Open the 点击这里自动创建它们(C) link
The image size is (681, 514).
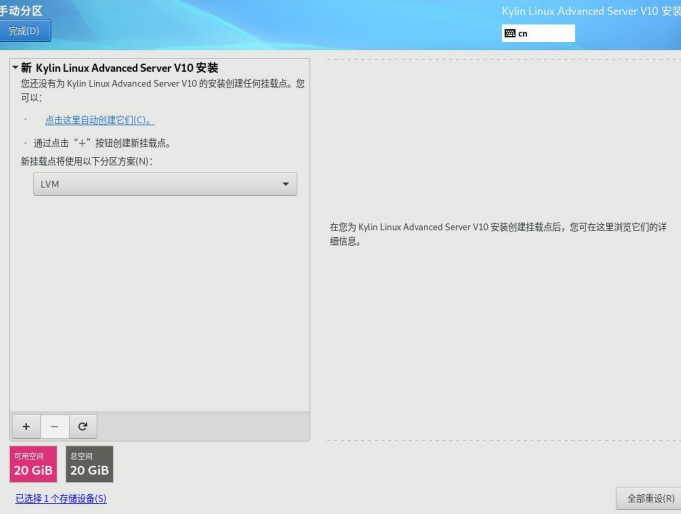[x=100, y=120]
